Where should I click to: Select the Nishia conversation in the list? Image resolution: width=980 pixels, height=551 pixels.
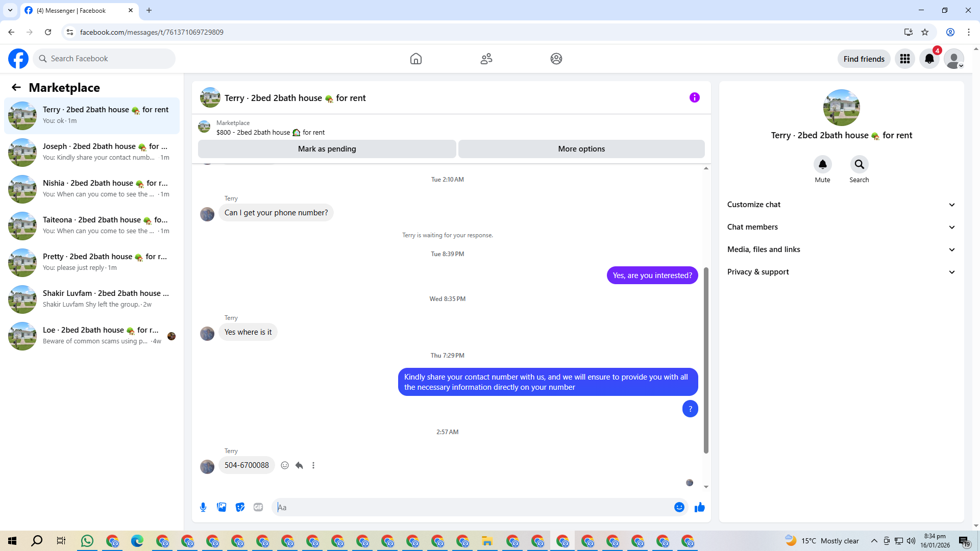(92, 189)
